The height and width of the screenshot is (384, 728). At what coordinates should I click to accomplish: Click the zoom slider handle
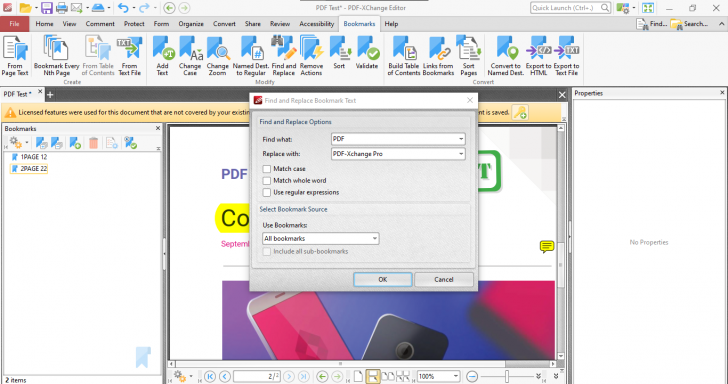pyautogui.click(x=507, y=376)
